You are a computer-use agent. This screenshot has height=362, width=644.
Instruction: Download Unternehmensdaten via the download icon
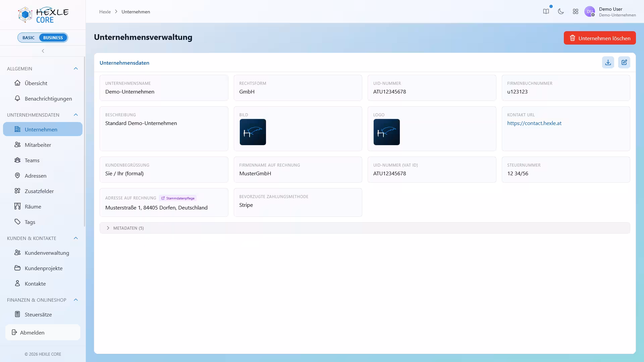click(608, 62)
